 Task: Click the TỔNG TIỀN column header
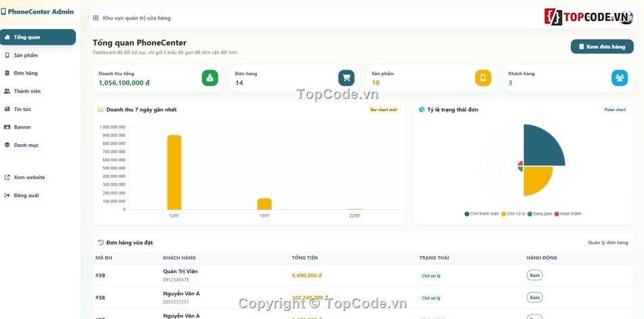[x=305, y=258]
